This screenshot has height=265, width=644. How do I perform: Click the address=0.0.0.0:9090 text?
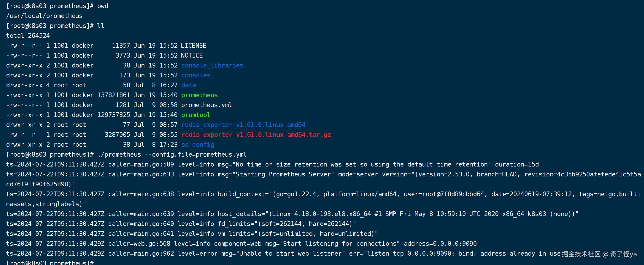[x=440, y=244]
